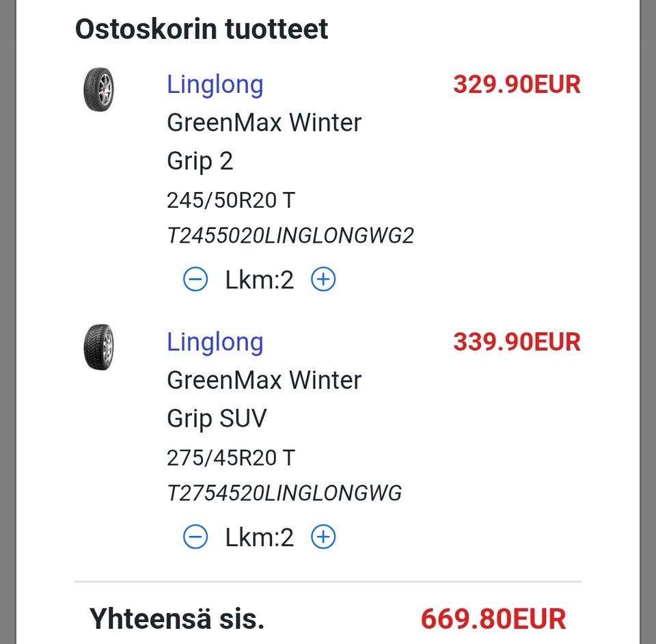656x644 pixels.
Task: Click the Ostoskorin tuotteet heading
Action: click(x=202, y=29)
